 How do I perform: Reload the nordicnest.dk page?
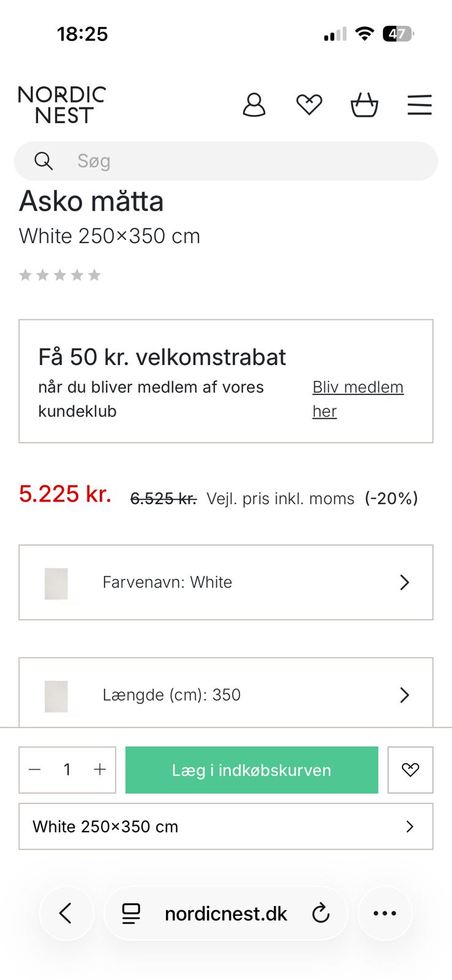(321, 914)
